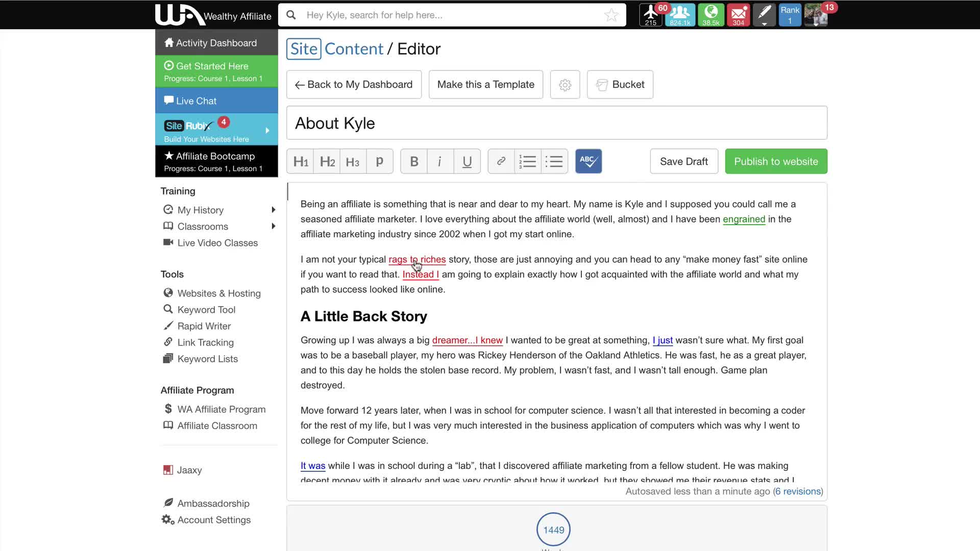The height and width of the screenshot is (551, 980).
Task: Click the flagged phrase I just
Action: tap(663, 340)
